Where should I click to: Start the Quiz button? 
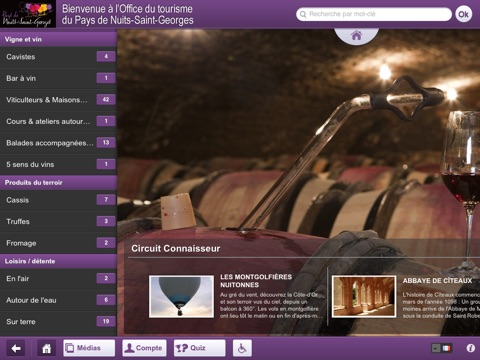coord(199,348)
